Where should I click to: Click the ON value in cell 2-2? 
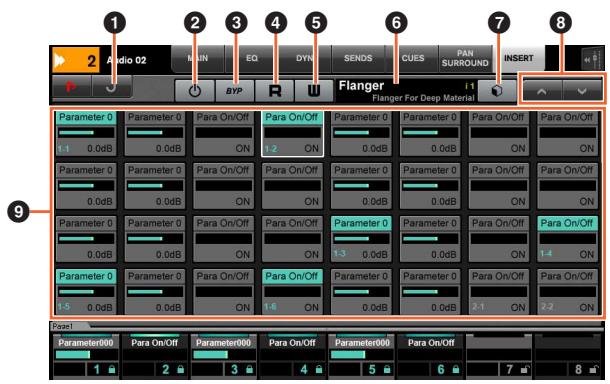pyautogui.click(x=586, y=307)
